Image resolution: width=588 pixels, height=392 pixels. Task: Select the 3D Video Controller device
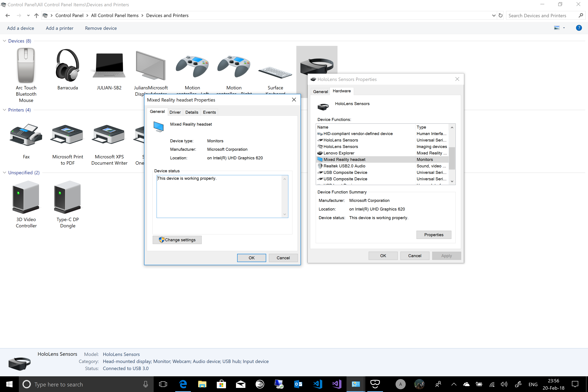(x=26, y=204)
